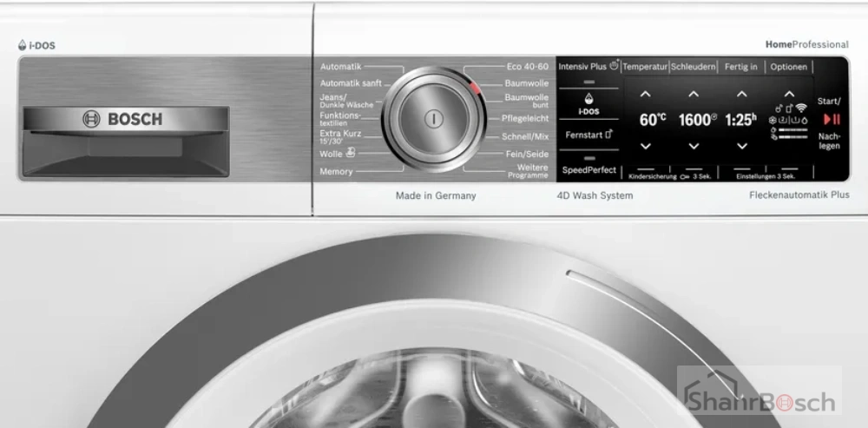Select the Schleudern heading

693,67
